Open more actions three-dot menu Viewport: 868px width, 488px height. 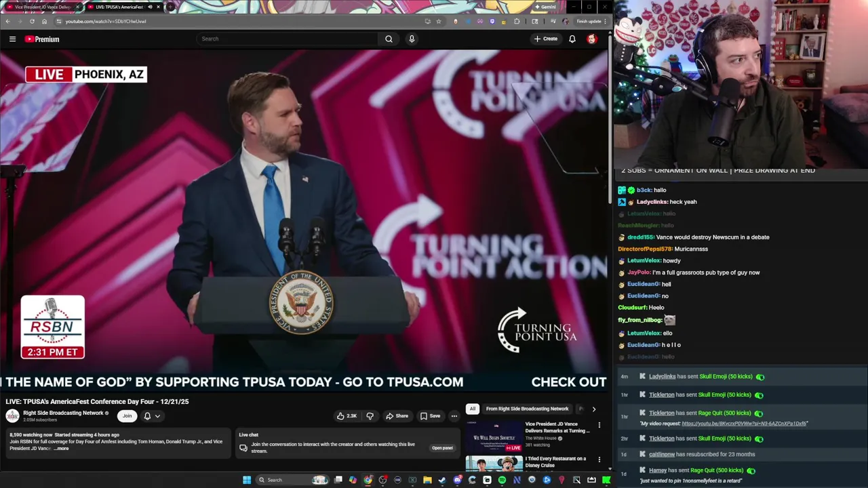454,416
